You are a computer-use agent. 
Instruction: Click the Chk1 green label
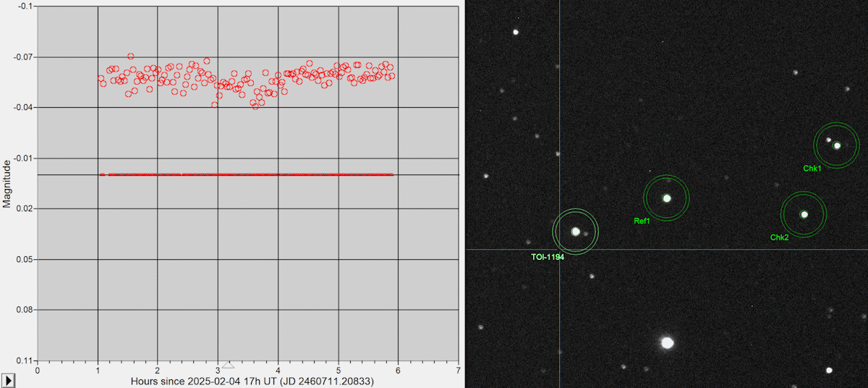pyautogui.click(x=812, y=169)
